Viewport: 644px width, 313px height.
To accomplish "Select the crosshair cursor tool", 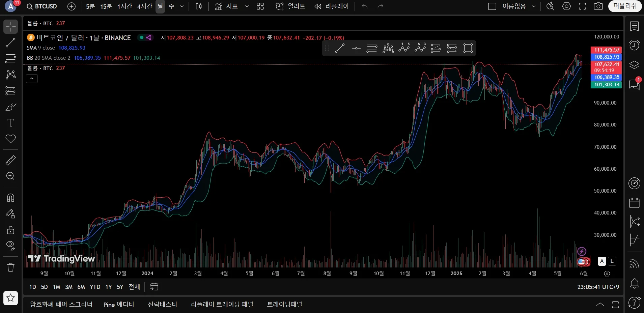I will tap(10, 27).
